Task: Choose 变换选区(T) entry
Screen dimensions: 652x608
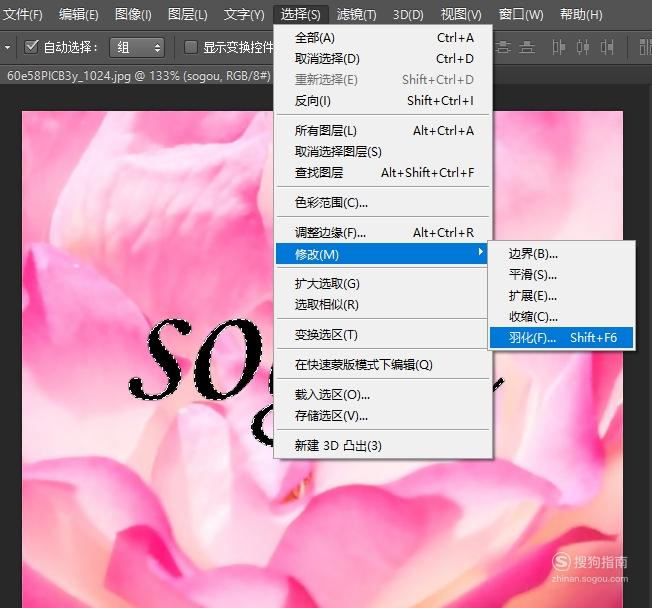Action: (x=383, y=335)
